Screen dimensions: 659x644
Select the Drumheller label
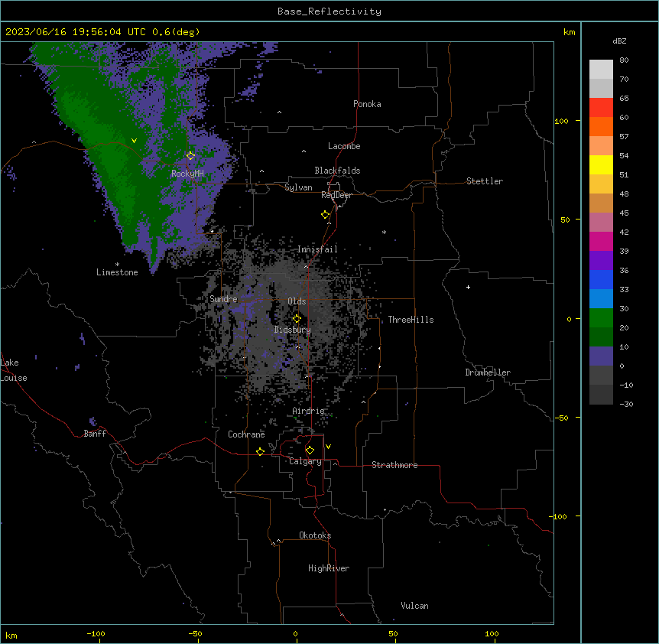[x=488, y=372]
